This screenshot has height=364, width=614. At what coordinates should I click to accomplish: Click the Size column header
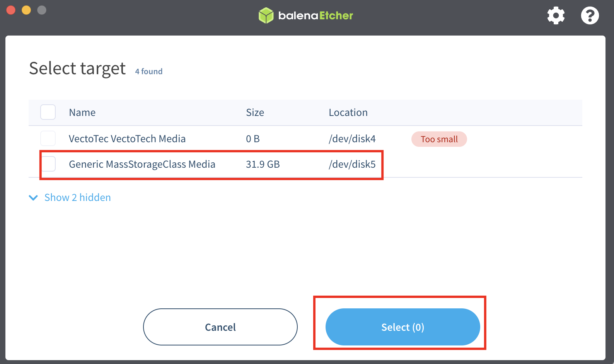[x=255, y=112]
